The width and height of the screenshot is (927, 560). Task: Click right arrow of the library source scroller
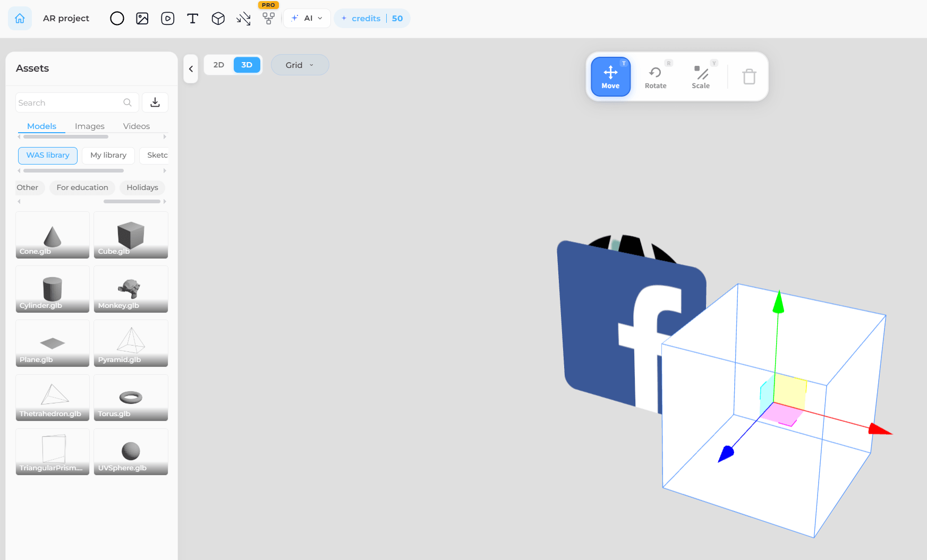pyautogui.click(x=165, y=171)
